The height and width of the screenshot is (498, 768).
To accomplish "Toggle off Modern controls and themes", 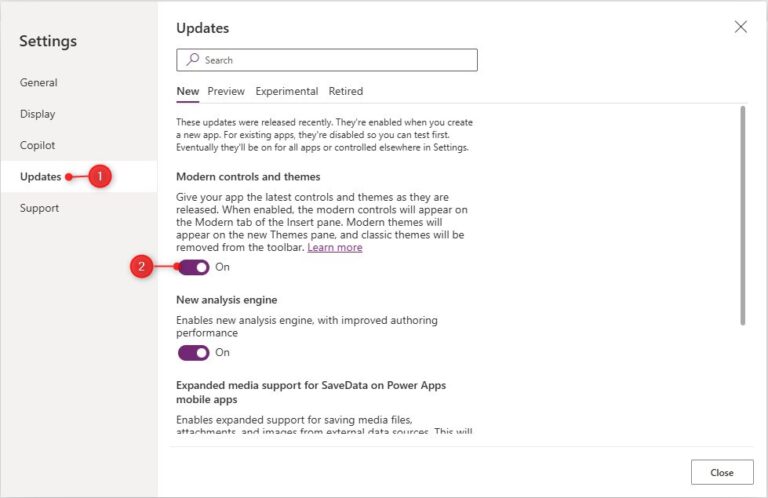I will tap(194, 267).
